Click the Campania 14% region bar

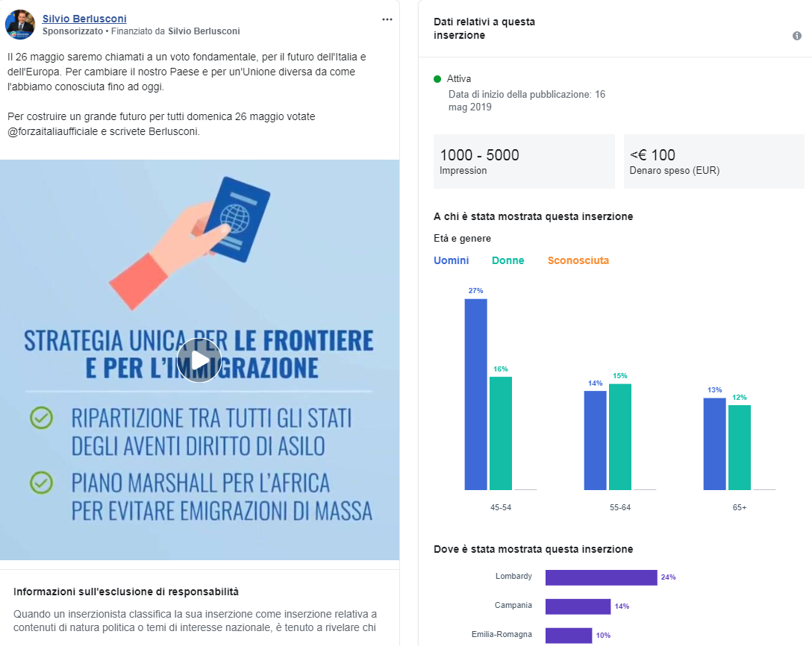[x=578, y=606]
